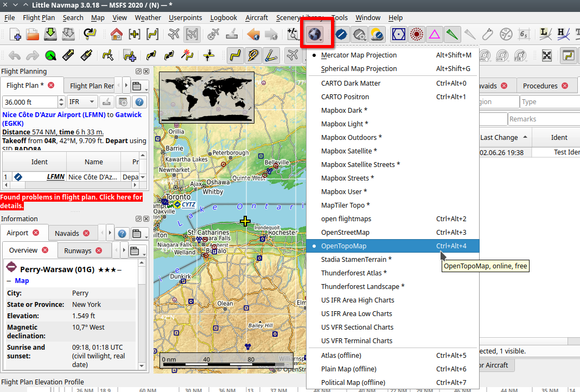The width and height of the screenshot is (580, 392).
Task: Click the map back arrow icon
Action: coord(253,34)
